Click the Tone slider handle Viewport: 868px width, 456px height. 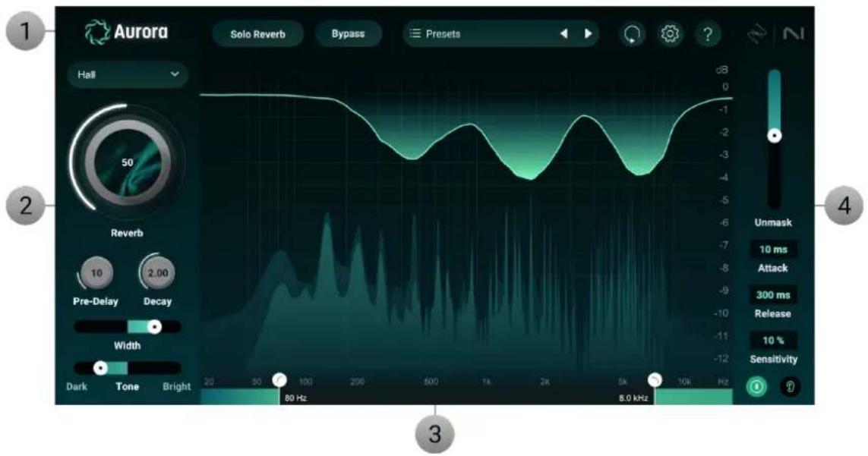100,368
